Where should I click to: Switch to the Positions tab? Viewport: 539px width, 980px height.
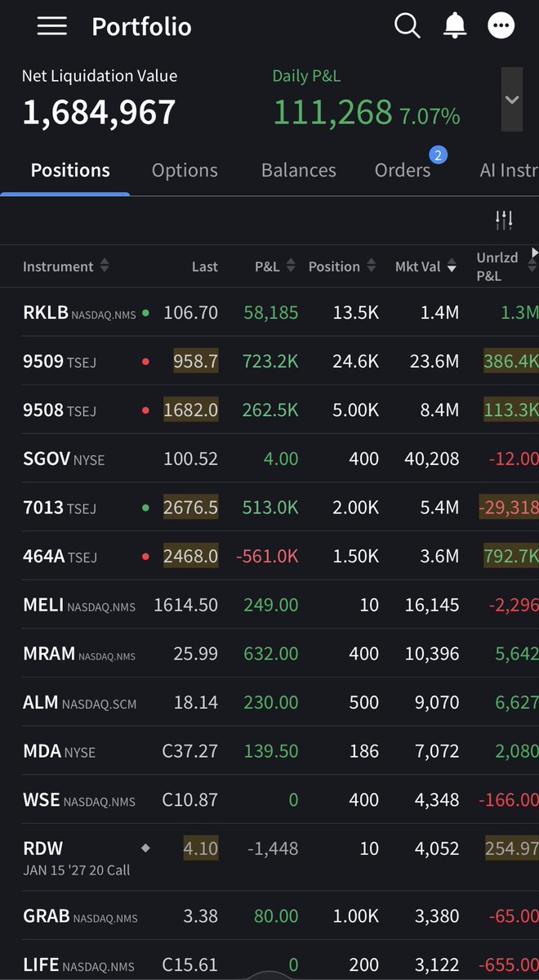coord(70,170)
